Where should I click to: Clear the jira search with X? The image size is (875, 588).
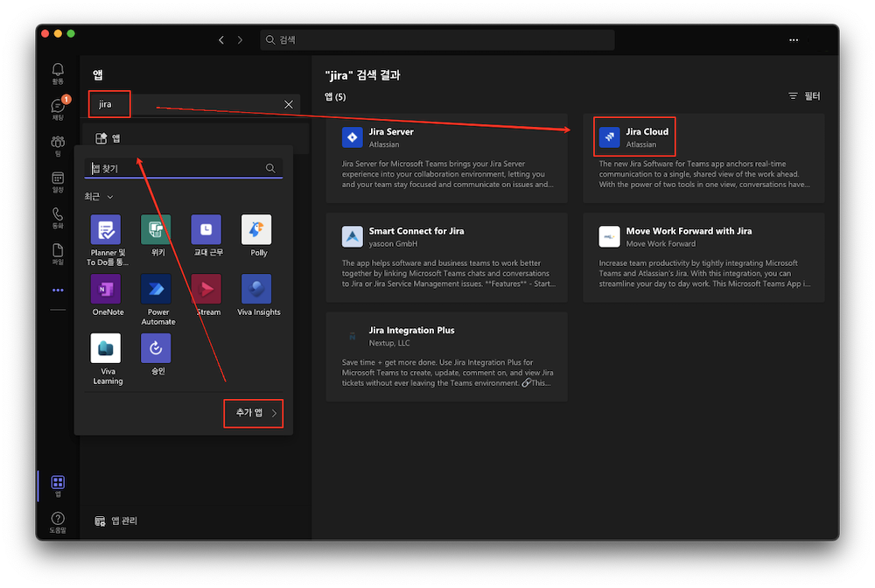pyautogui.click(x=289, y=104)
